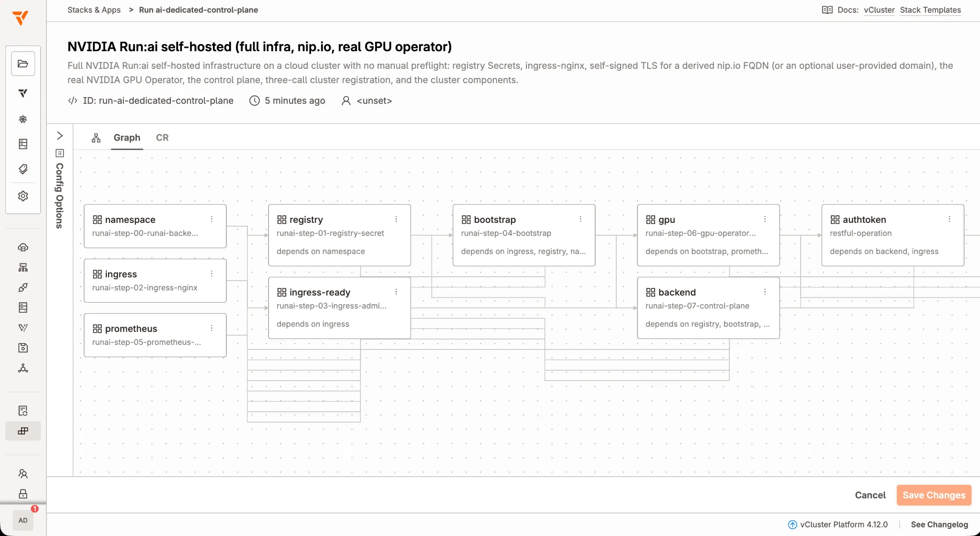Screen dimensions: 980x536
Task: Click the cloud server sidebar icon
Action: 23,247
